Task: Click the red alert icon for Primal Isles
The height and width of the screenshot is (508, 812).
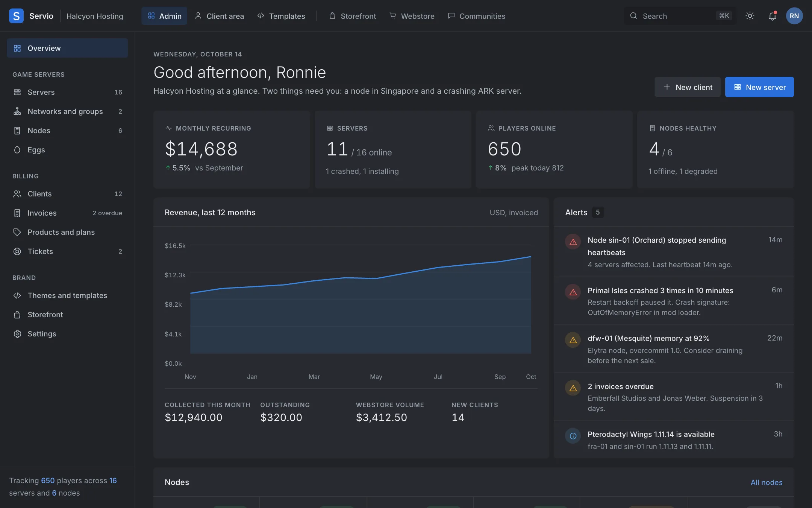Action: pyautogui.click(x=573, y=292)
